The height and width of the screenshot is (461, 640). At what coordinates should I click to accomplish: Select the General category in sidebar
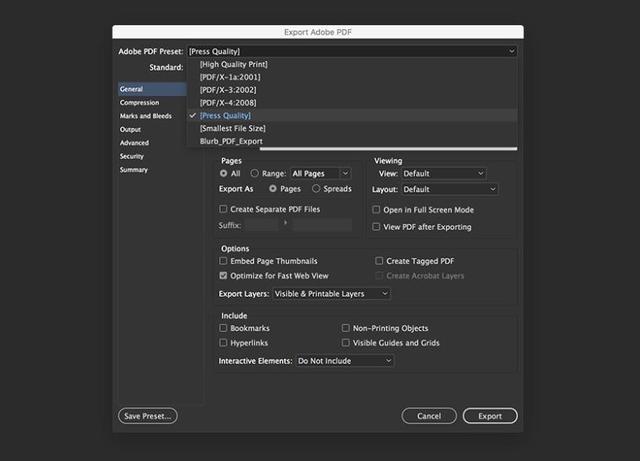(152, 89)
